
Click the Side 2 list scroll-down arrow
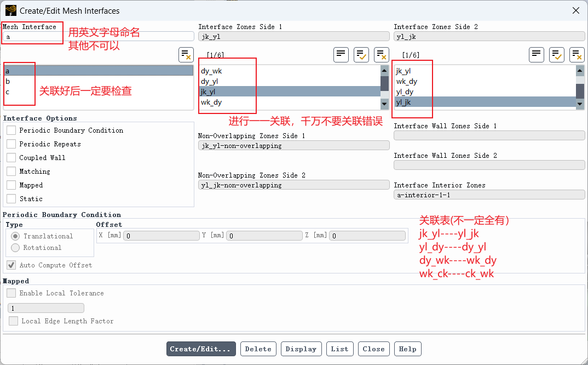pyautogui.click(x=580, y=104)
